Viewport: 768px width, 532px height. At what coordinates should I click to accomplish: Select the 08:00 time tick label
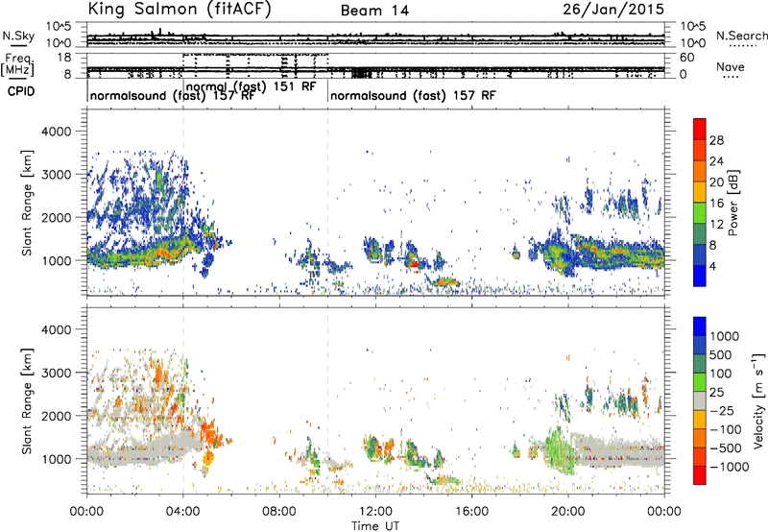[x=279, y=512]
